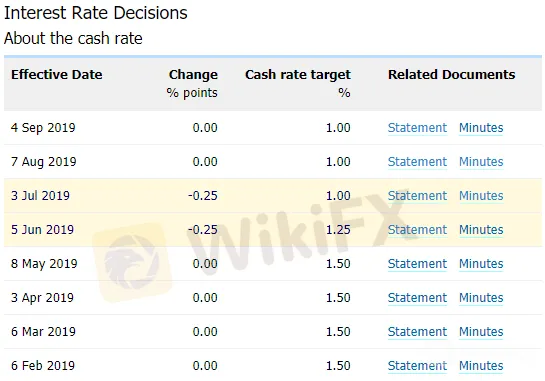545x381 pixels.
Task: Open the 7 Aug 2019 Statement link
Action: pyautogui.click(x=417, y=162)
